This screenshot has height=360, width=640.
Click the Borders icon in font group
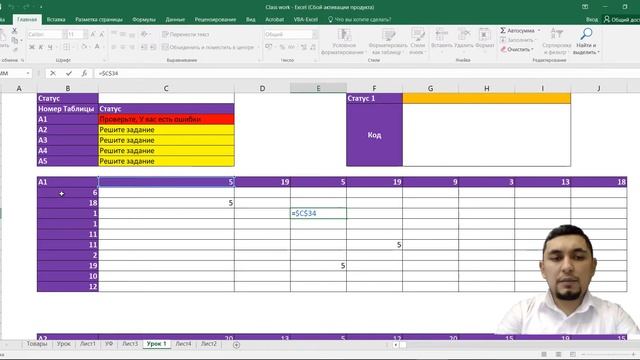click(x=67, y=47)
